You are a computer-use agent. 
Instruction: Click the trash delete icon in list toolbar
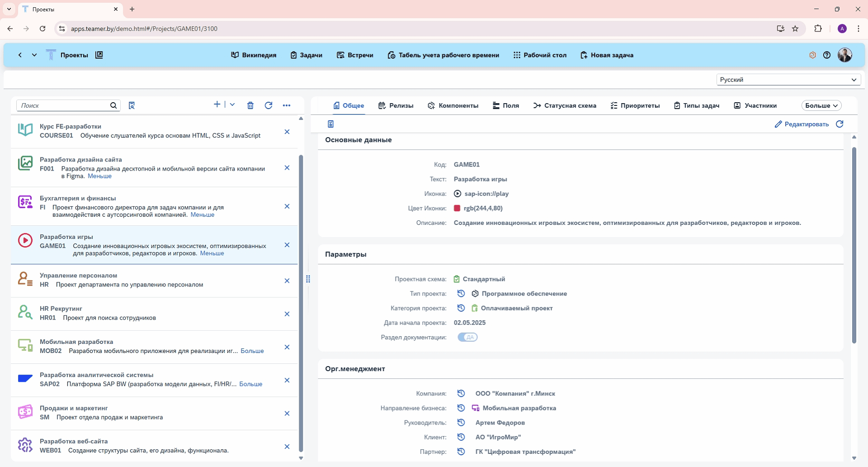pos(250,105)
